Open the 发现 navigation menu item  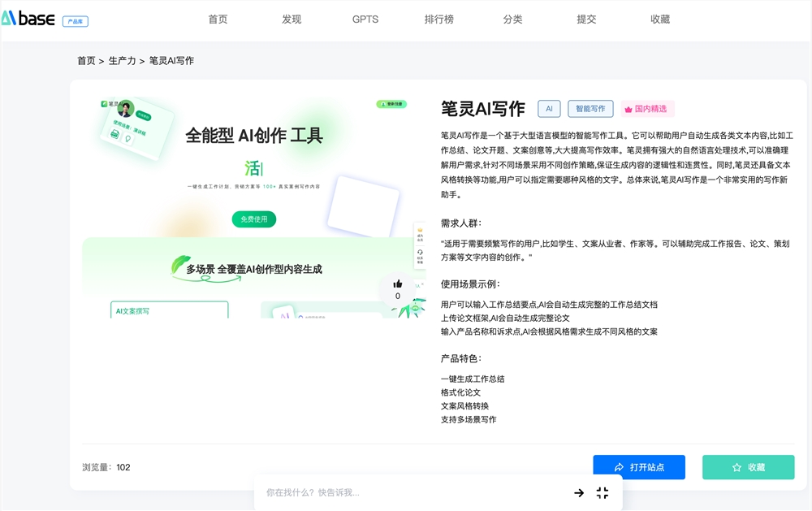click(292, 19)
